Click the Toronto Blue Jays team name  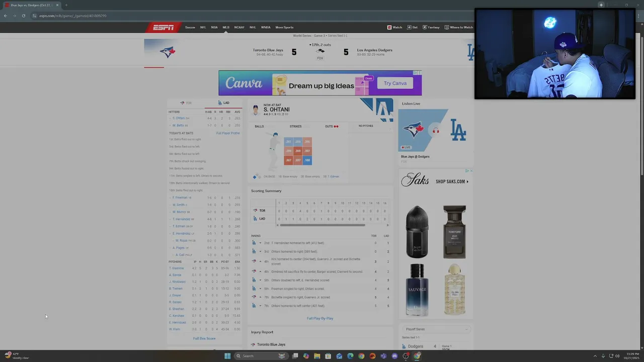[268, 50]
